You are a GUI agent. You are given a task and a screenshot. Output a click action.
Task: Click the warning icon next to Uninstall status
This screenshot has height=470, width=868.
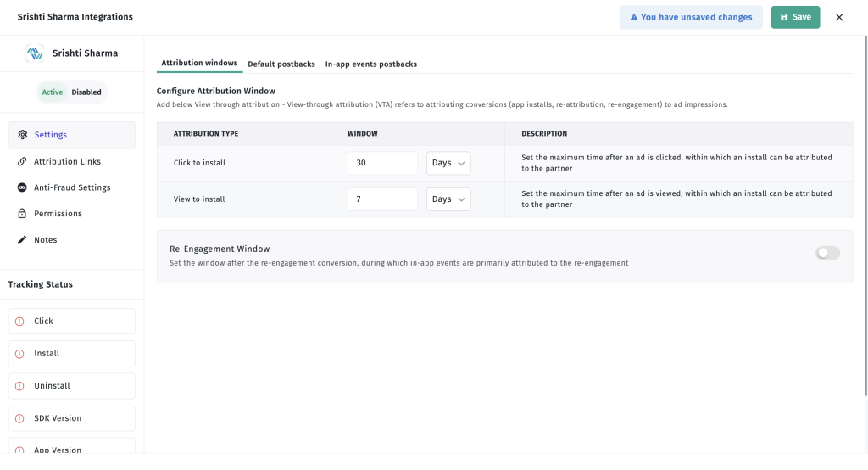tap(20, 386)
